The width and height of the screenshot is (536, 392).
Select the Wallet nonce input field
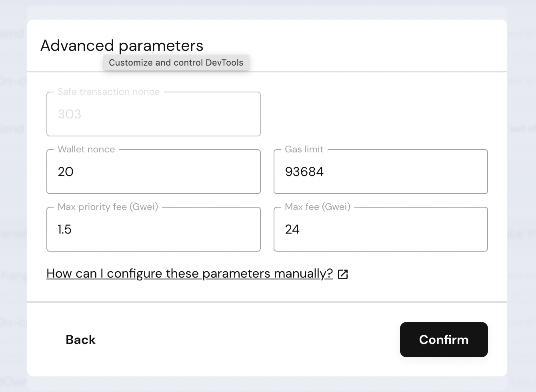click(x=154, y=172)
